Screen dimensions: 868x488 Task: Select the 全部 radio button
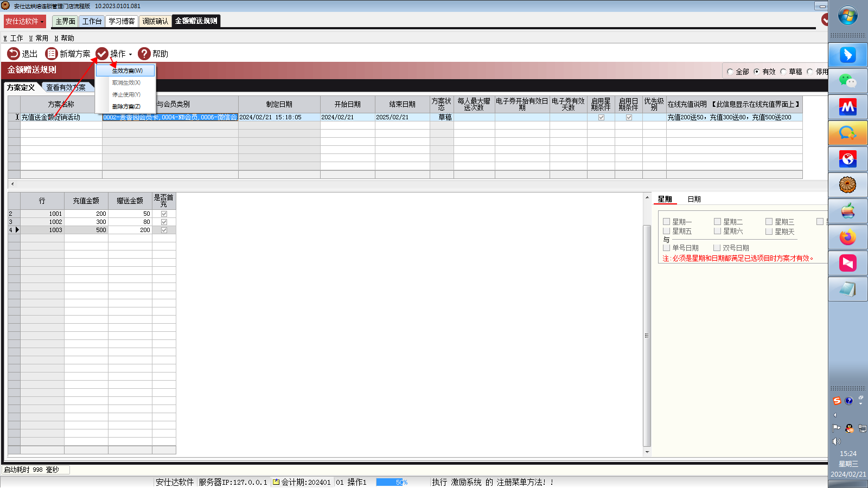point(730,72)
